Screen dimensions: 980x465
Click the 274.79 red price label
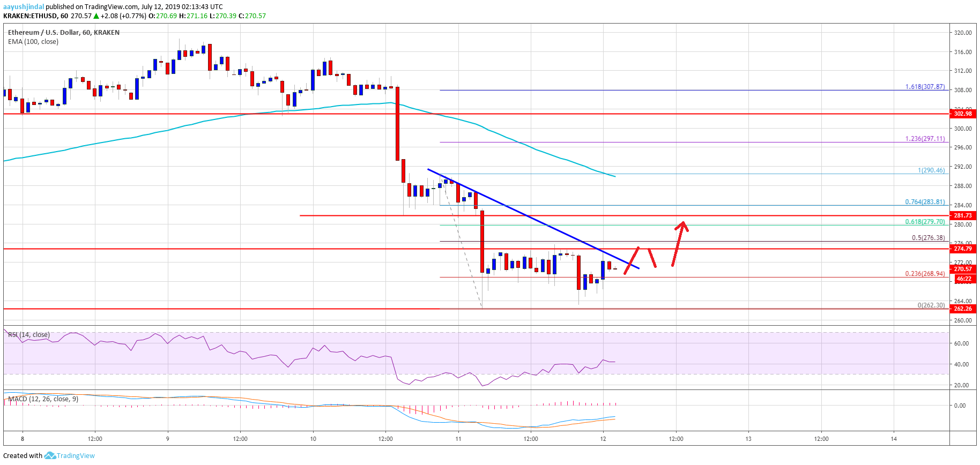(963, 249)
